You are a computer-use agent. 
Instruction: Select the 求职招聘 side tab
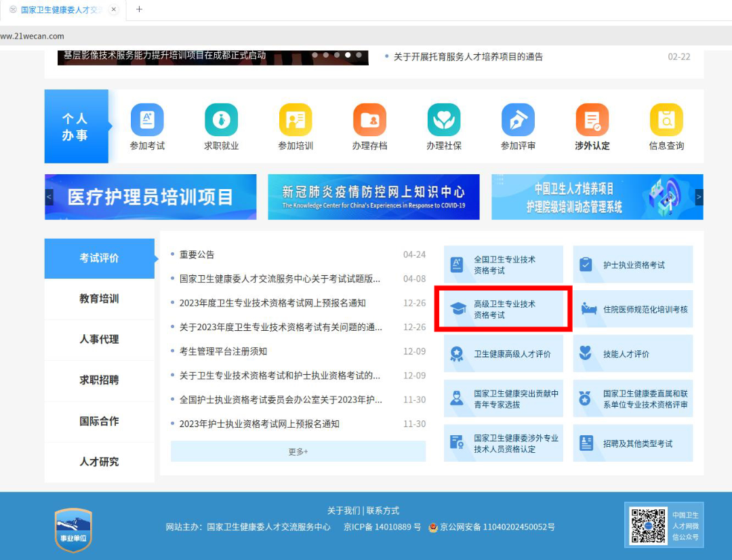99,380
